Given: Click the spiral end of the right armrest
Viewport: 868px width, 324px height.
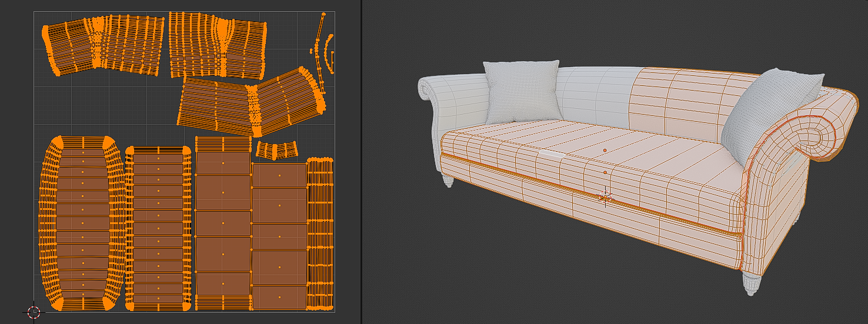Looking at the screenshot, I should click(x=816, y=138).
